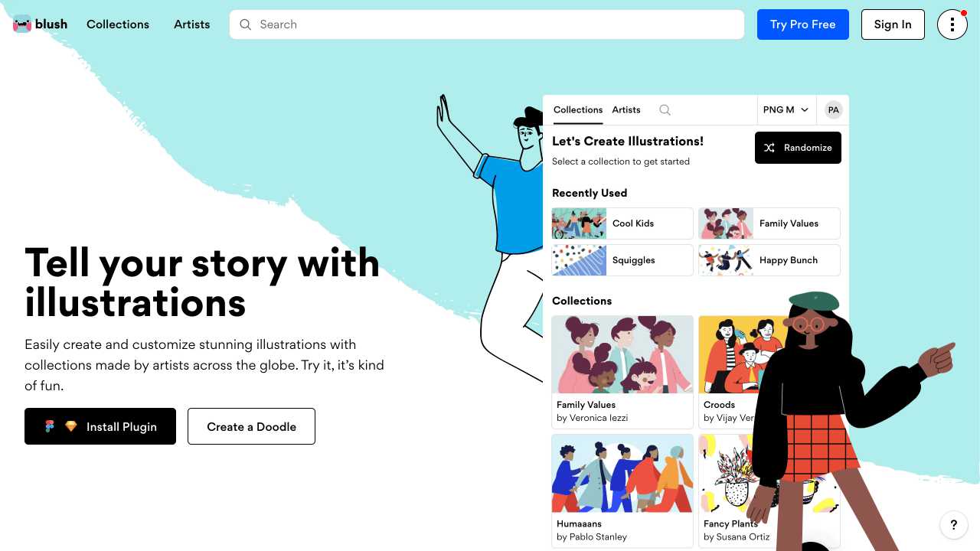Viewport: 980px width, 551px height.
Task: Click the magnifier icon in top search bar
Action: coord(246,24)
